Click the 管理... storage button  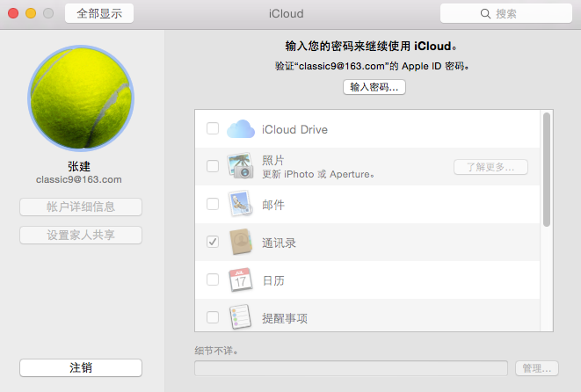coord(537,368)
